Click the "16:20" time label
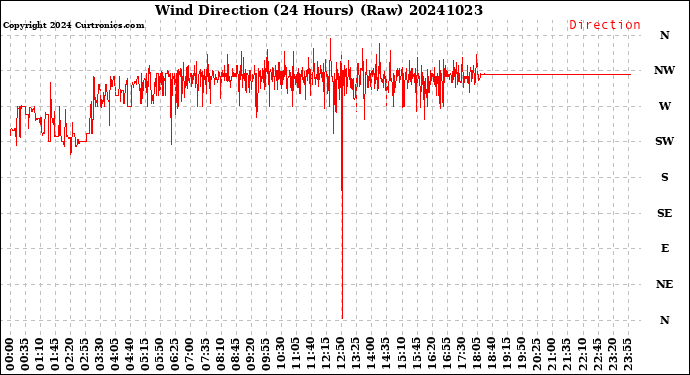 coord(431,354)
